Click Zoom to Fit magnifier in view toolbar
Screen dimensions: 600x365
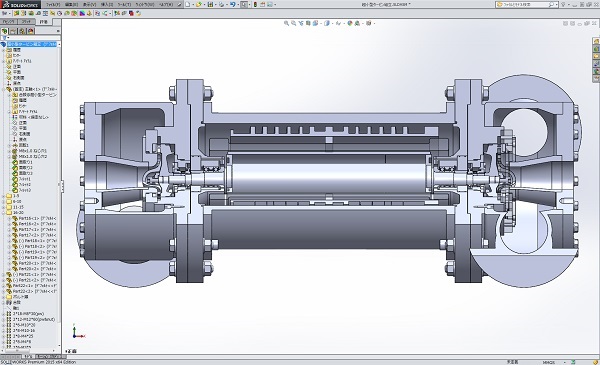tap(286, 23)
